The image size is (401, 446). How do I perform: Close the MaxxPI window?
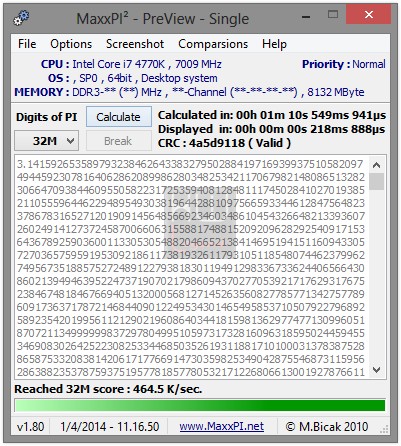(368, 15)
